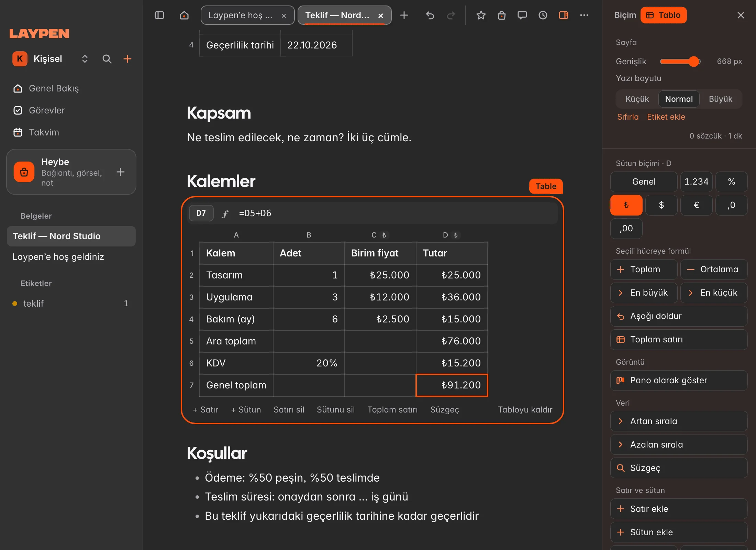Toggle the left sidebar panel icon
Viewport: 756px width, 550px height.
point(159,15)
